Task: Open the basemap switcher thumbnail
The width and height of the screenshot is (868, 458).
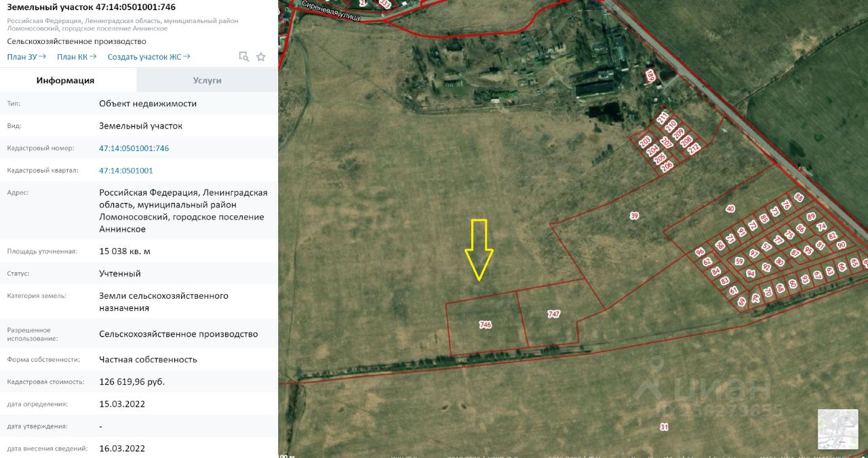Action: click(837, 429)
